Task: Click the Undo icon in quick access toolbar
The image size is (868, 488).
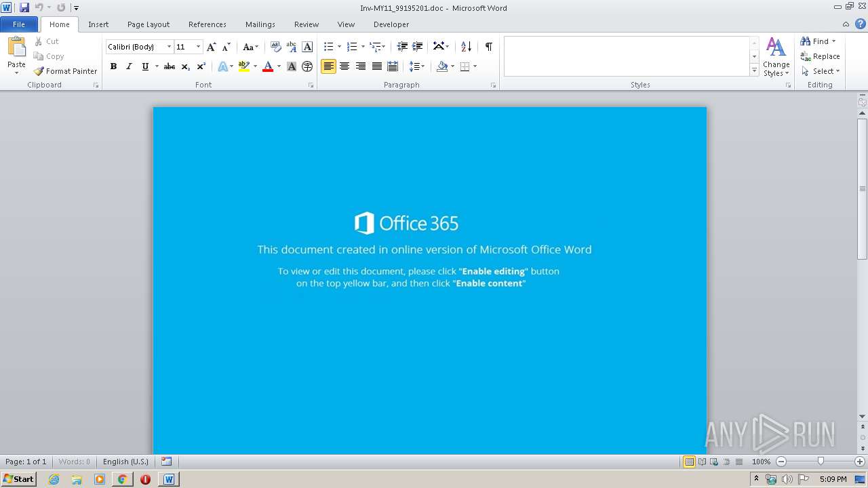Action: 39,7
